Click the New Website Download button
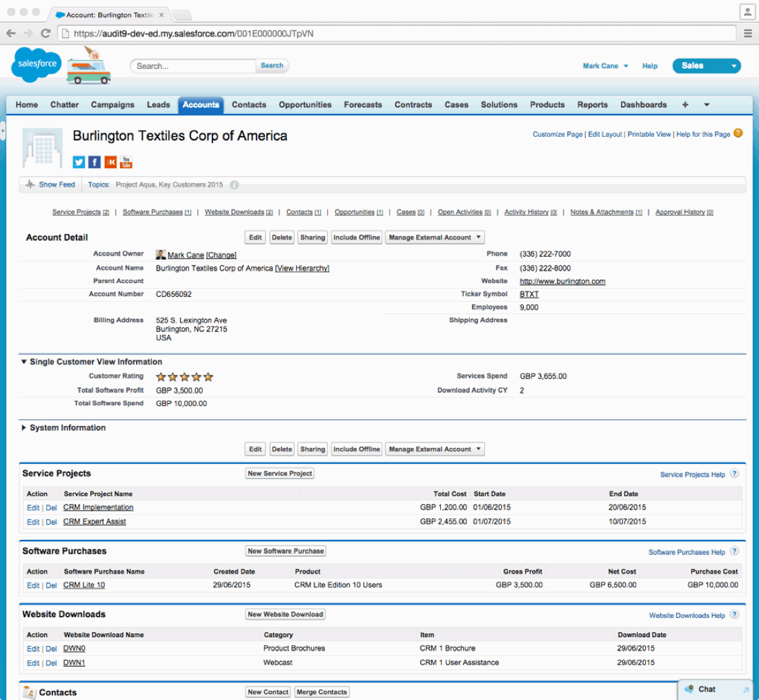 [285, 614]
